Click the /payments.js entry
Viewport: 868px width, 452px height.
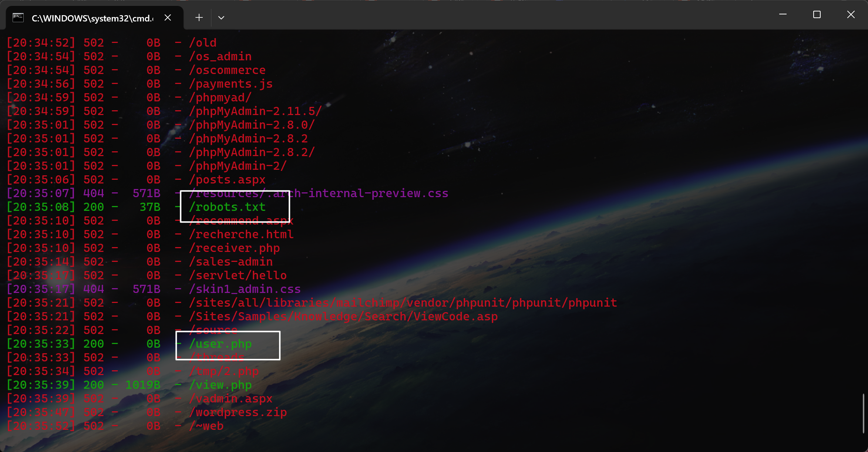click(231, 84)
